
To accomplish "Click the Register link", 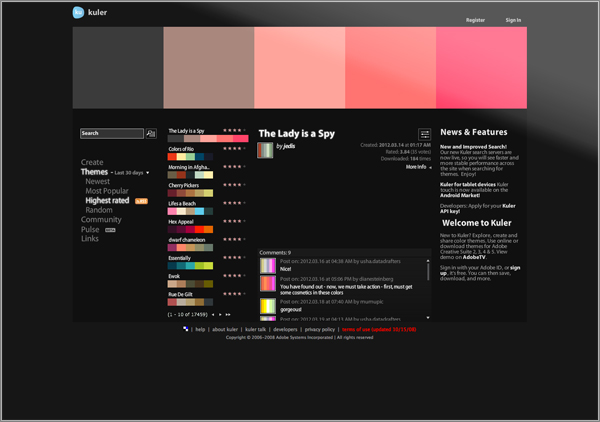I will point(475,20).
